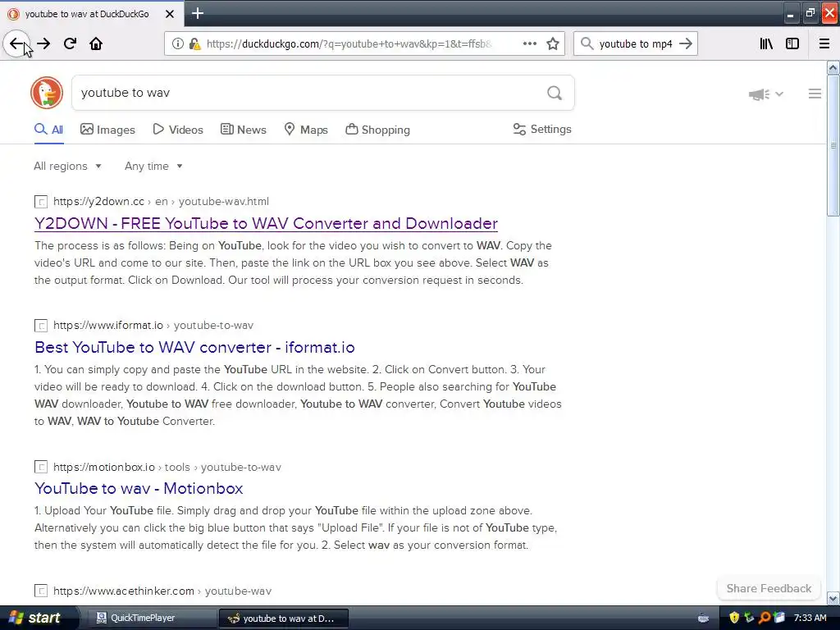Focus the browser address bar URL
This screenshot has width=840, height=630.
click(349, 43)
